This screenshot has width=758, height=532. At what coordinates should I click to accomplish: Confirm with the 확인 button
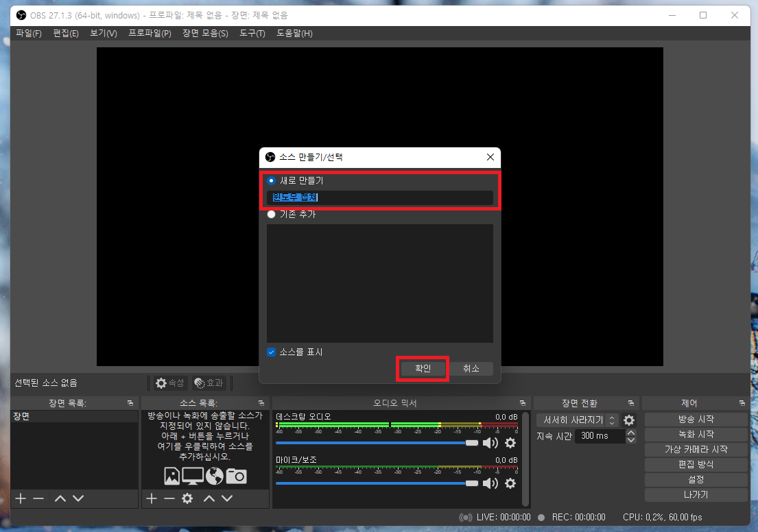click(423, 369)
